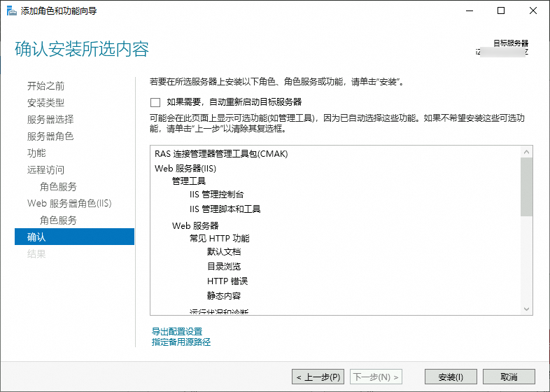Select RAS 连接管理器管理工具包(CMAK) entry
The width and height of the screenshot is (550, 392).
pos(221,154)
